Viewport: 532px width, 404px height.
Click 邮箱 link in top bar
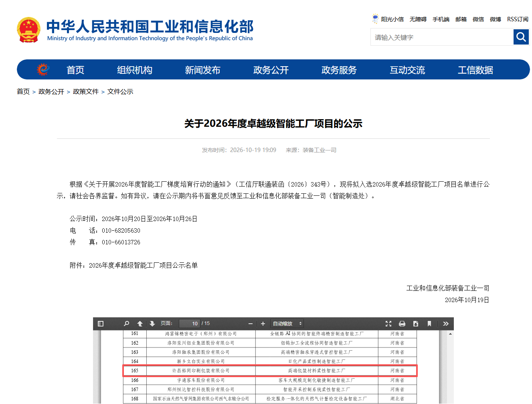coord(461,19)
